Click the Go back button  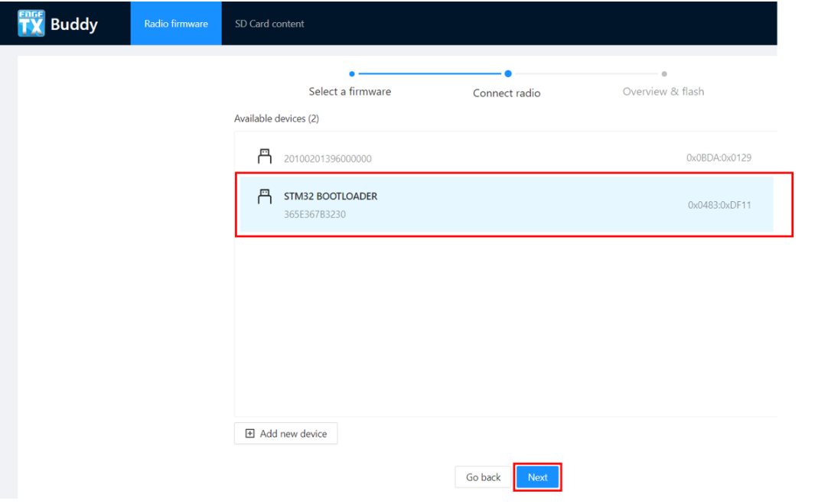point(483,477)
